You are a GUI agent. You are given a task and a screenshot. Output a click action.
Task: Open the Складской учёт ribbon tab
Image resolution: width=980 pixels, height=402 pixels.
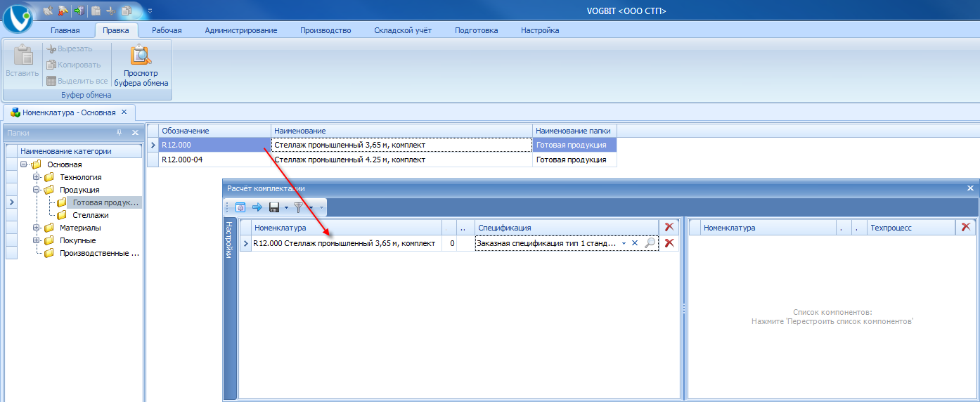403,30
